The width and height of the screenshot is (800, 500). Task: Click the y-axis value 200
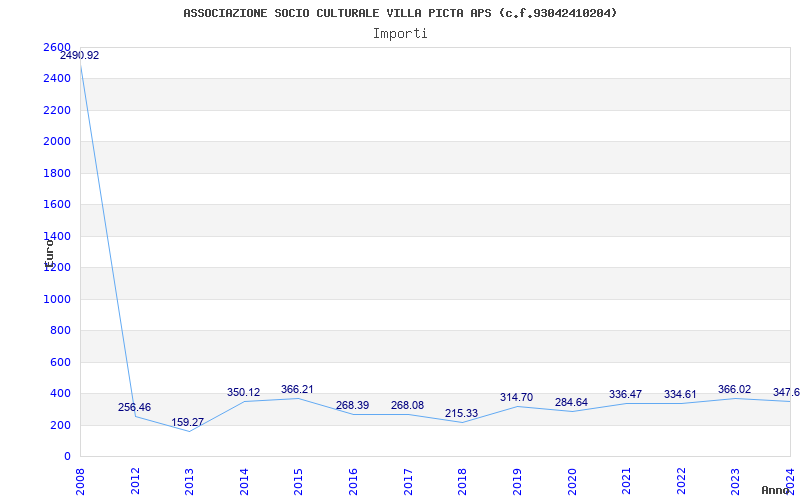point(61,426)
